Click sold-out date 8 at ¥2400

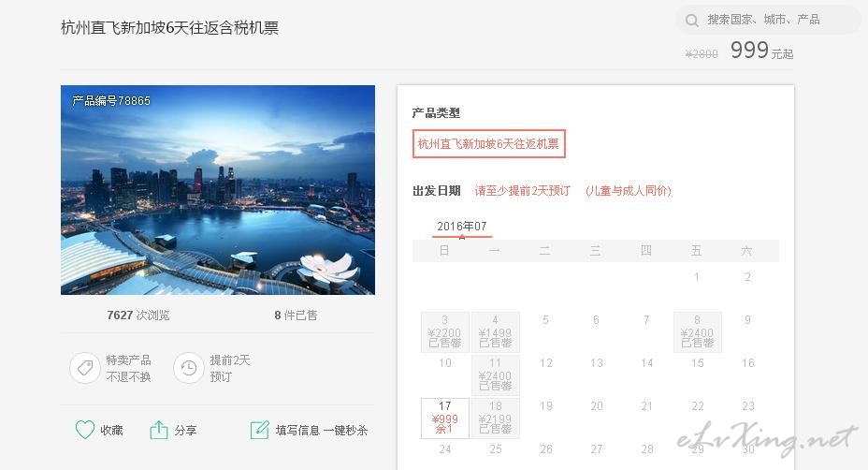point(698,332)
